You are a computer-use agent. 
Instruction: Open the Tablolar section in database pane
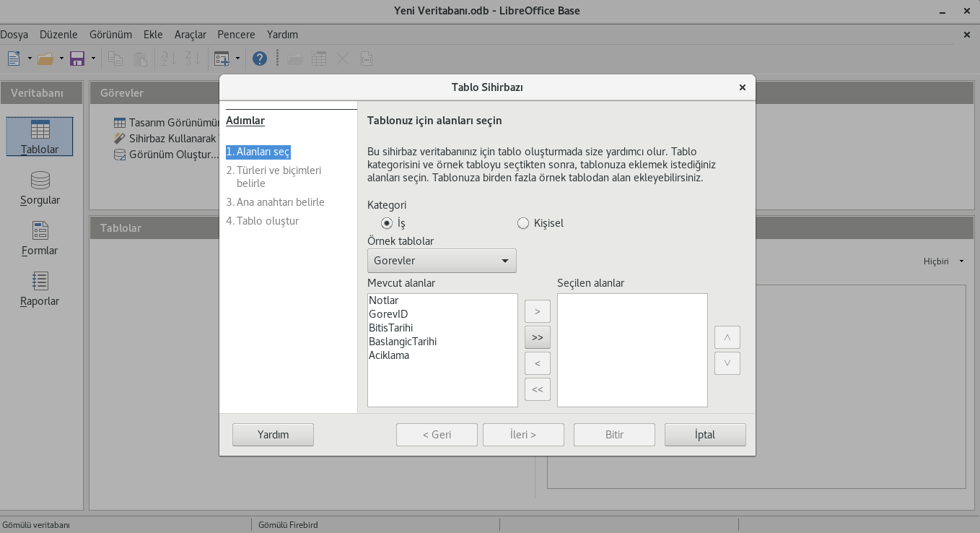pyautogui.click(x=40, y=136)
